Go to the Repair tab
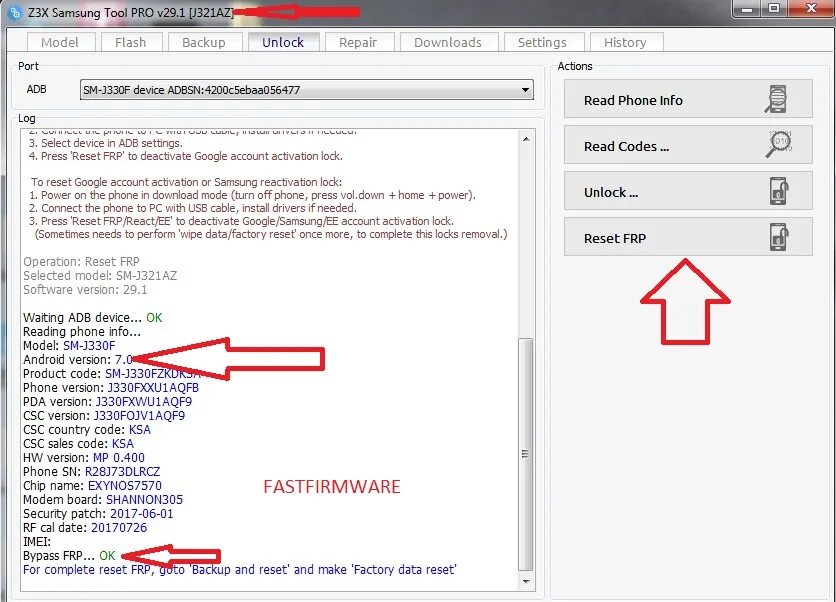Screen dimensions: 836x602 358,42
